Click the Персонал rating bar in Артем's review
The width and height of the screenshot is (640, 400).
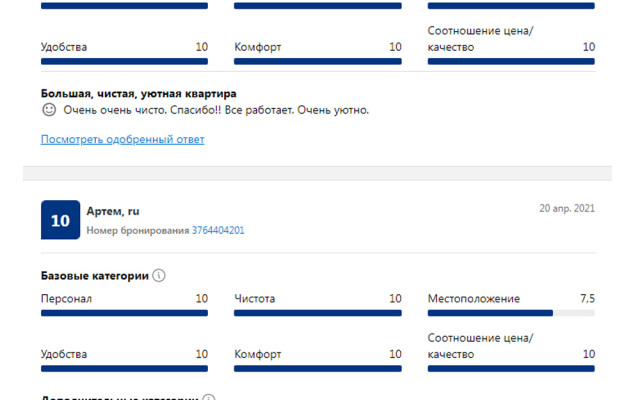[124, 313]
